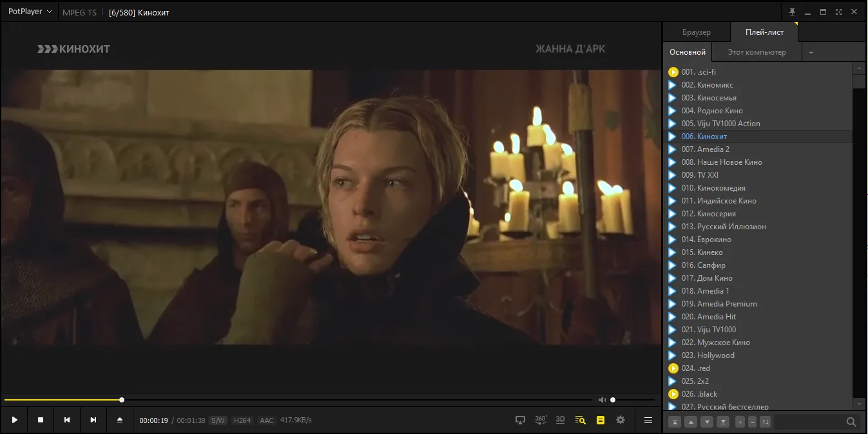
Task: Click the Play button
Action: click(14, 420)
